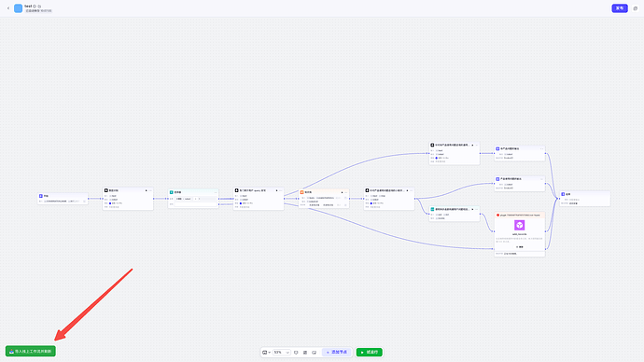Click the purple plugin cube thumbnail
Screen dimensions: 644x362
520,225
